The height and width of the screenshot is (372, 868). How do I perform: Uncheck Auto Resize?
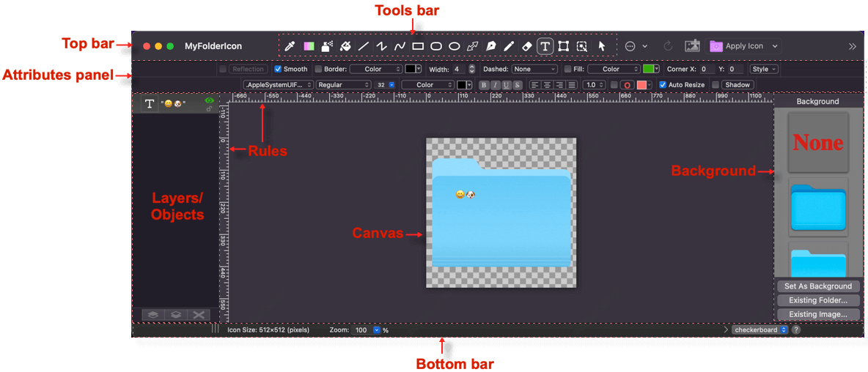(x=663, y=85)
